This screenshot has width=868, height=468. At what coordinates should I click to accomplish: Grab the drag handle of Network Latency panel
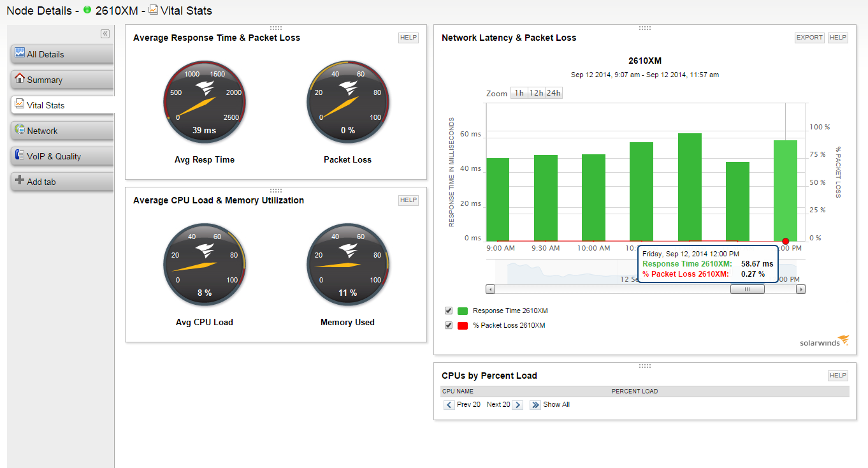644,28
